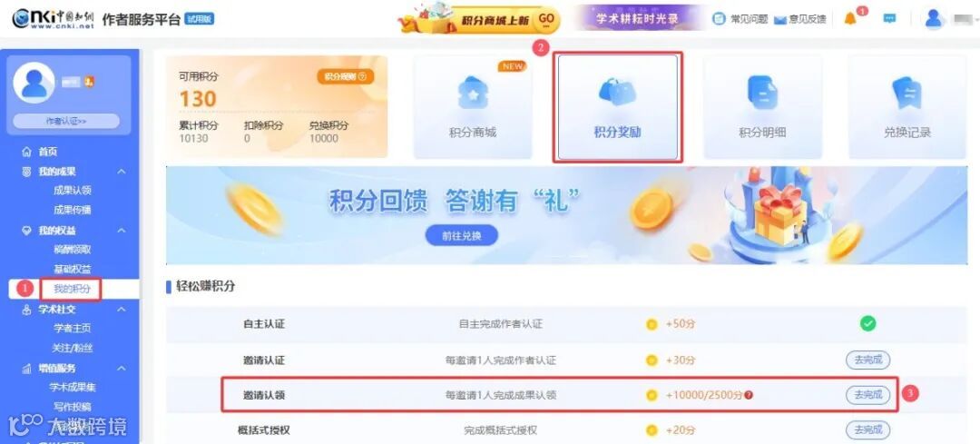
Task: Open the 积分明细 details card
Action: tap(762, 107)
